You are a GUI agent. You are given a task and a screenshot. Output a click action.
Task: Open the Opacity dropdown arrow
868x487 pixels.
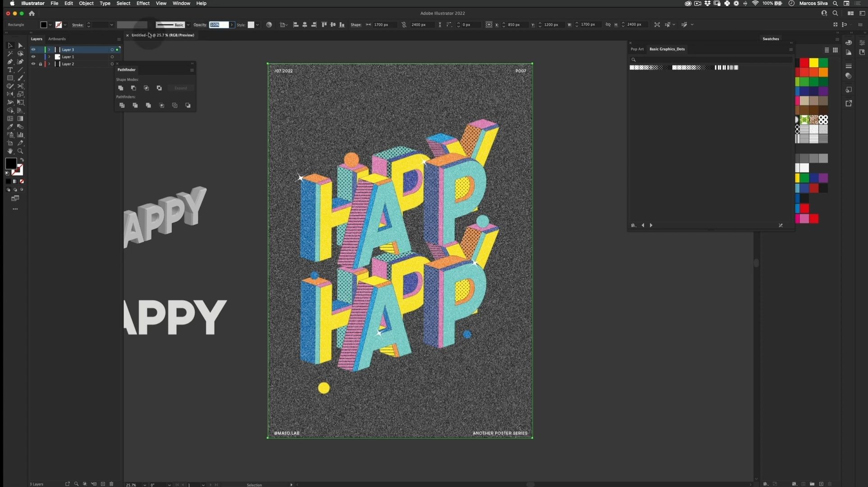(x=232, y=25)
